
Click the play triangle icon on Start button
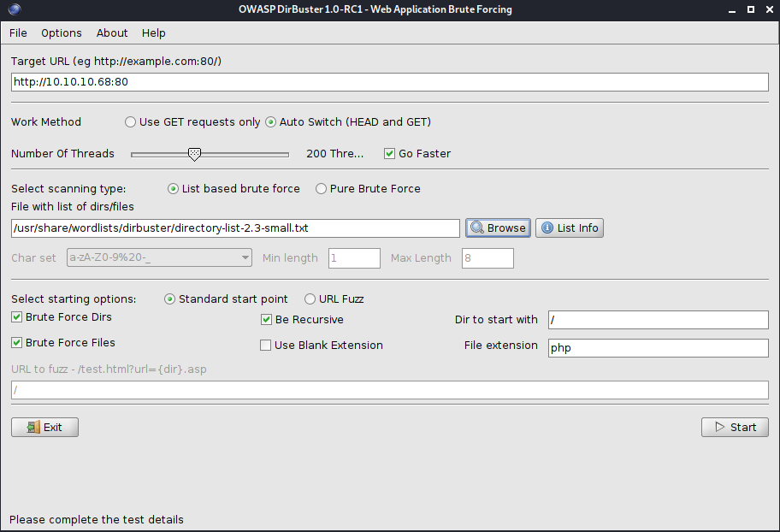click(x=720, y=427)
